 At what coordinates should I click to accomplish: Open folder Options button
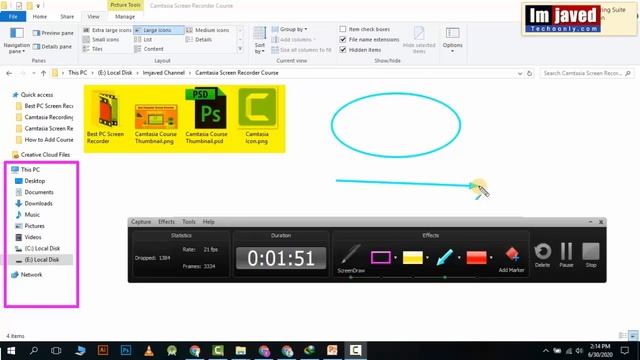pyautogui.click(x=452, y=40)
